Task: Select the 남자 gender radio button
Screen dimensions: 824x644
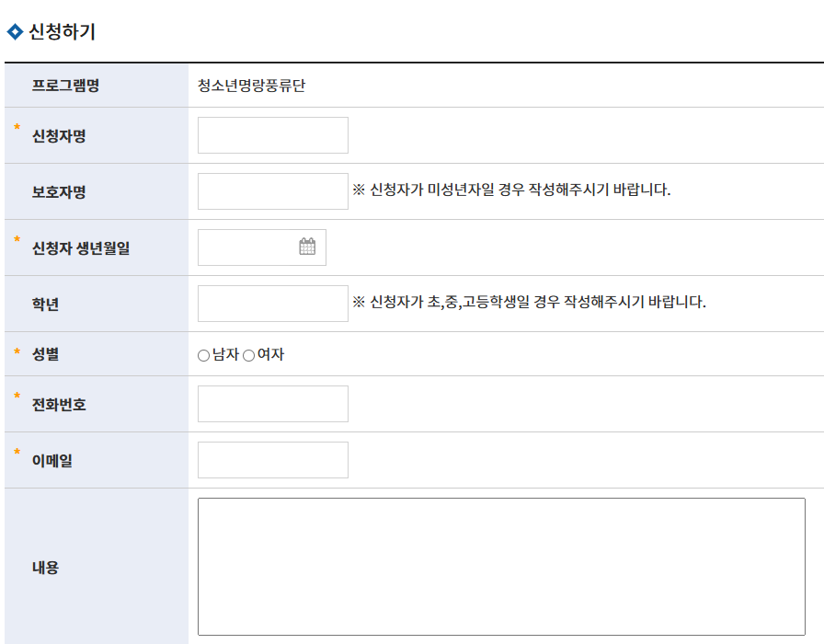Action: pos(203,355)
